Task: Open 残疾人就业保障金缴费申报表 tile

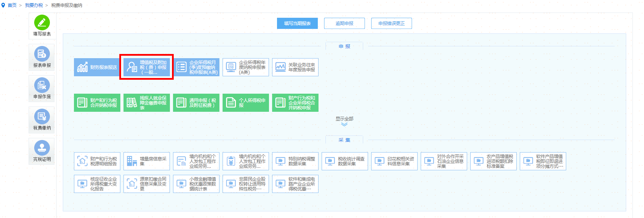Action: click(x=147, y=103)
